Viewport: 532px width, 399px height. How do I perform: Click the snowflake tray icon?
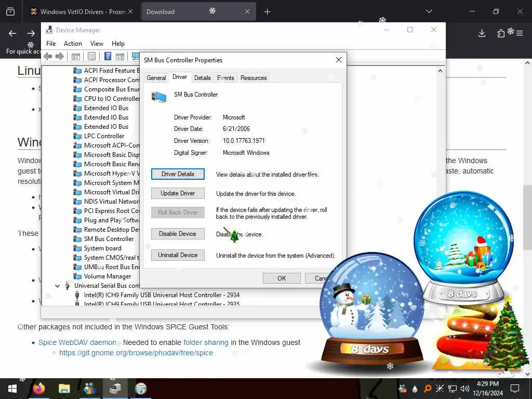[440, 389]
